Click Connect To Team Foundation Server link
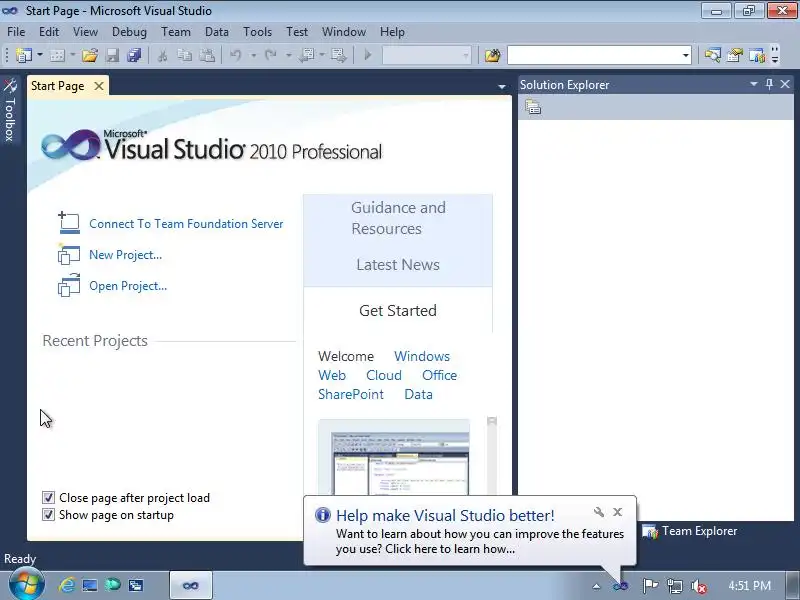 [186, 223]
